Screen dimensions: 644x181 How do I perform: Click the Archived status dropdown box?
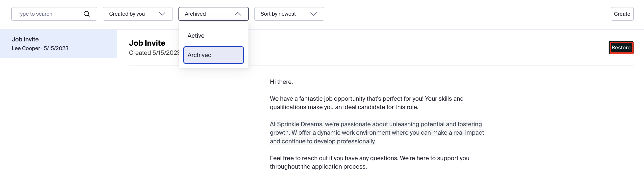pyautogui.click(x=214, y=14)
